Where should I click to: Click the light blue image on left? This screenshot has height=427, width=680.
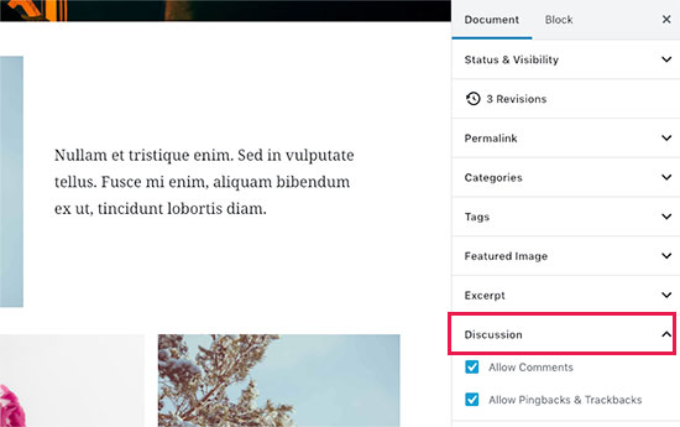(x=11, y=180)
